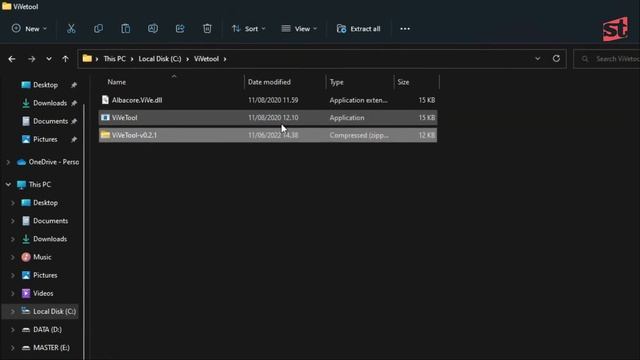The height and width of the screenshot is (360, 640).
Task: Sort by Name column header
Action: tap(117, 82)
